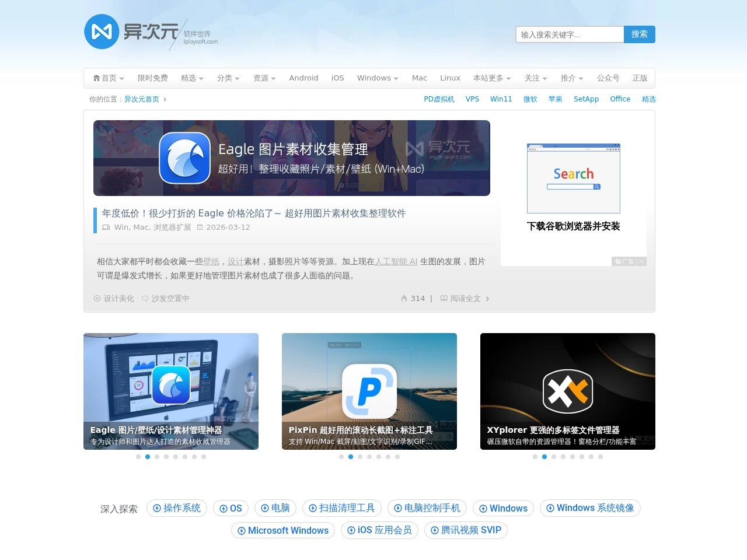Open the 阅读全文 link

coord(464,298)
